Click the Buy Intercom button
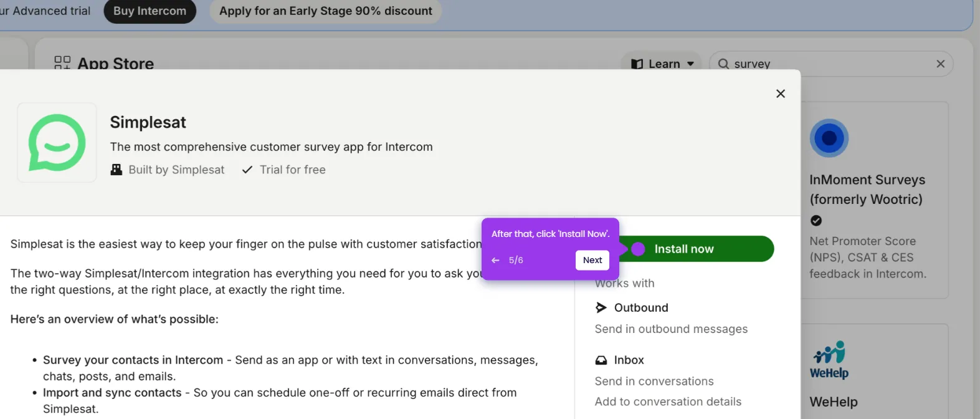 [x=150, y=11]
